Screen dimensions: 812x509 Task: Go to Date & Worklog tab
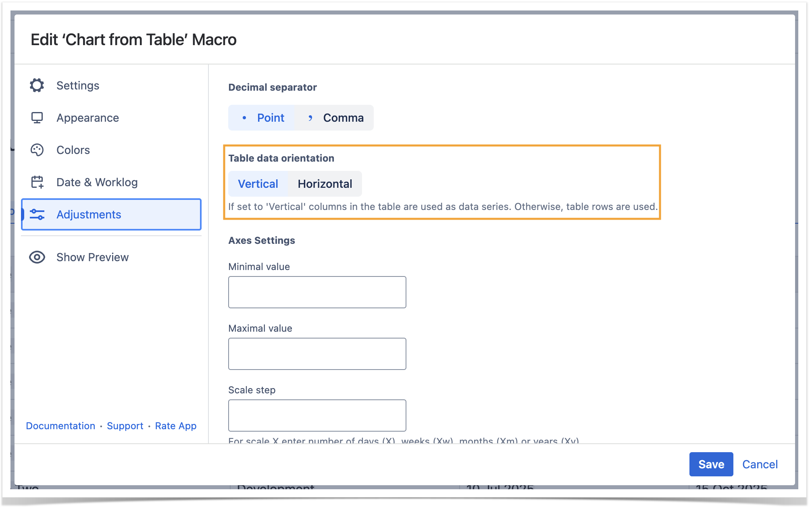coord(97,182)
